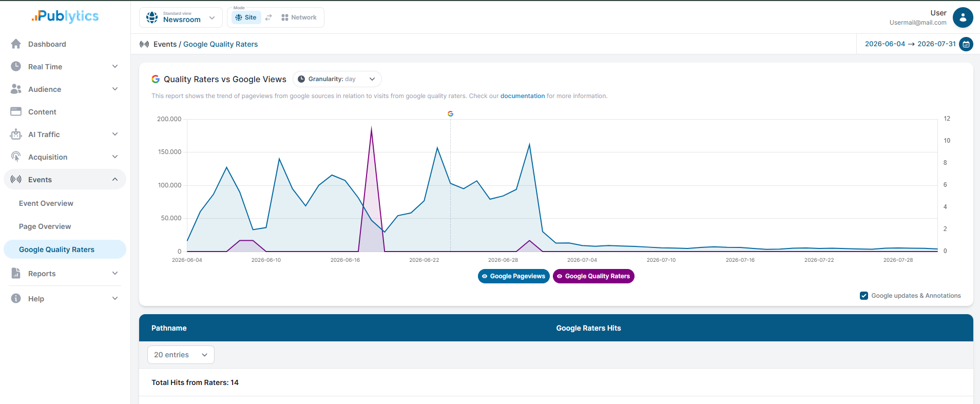This screenshot has height=404, width=980.
Task: Toggle Google updates & Annotations checkbox
Action: pos(864,296)
